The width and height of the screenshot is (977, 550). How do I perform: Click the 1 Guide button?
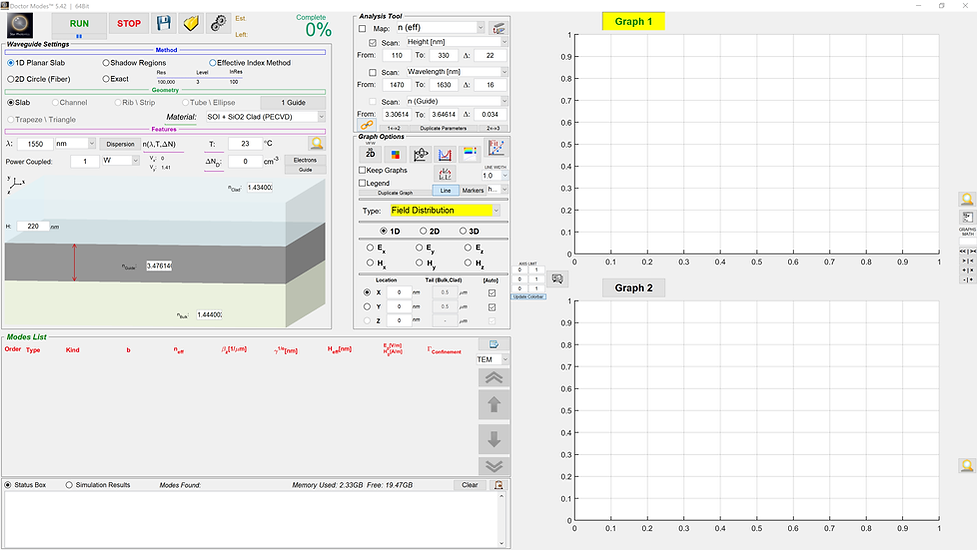293,103
